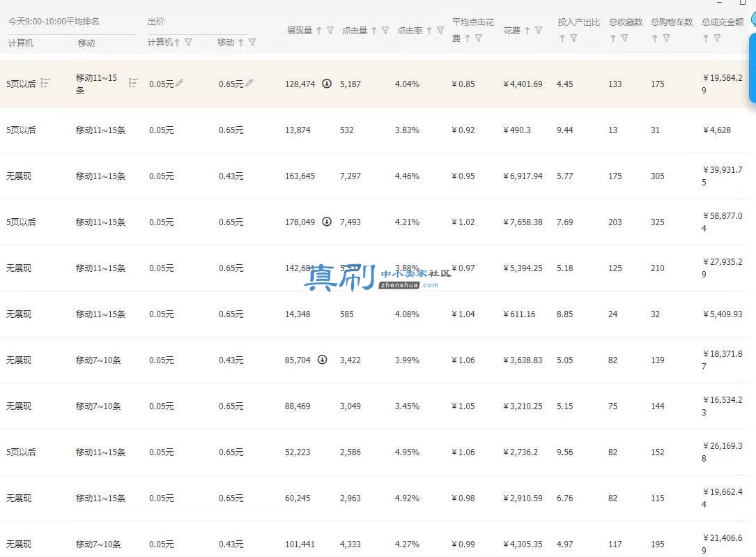This screenshot has height=557, width=756.
Task: Sort by 点击率 using the arrow icon
Action: pyautogui.click(x=429, y=31)
